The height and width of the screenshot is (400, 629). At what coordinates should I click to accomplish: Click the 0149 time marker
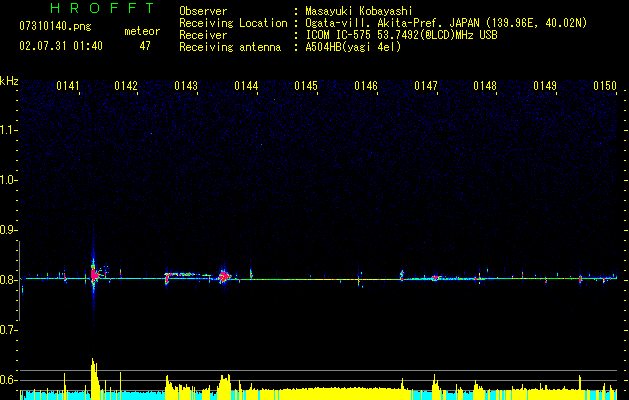(545, 86)
